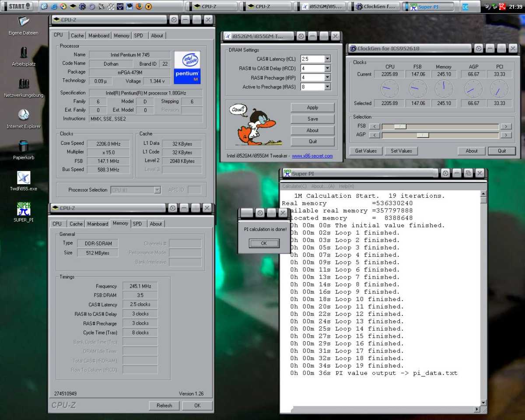Image resolution: width=525 pixels, height=420 pixels.
Task: Open SPD tab in memory-timings CPU-Z window
Action: (137, 224)
